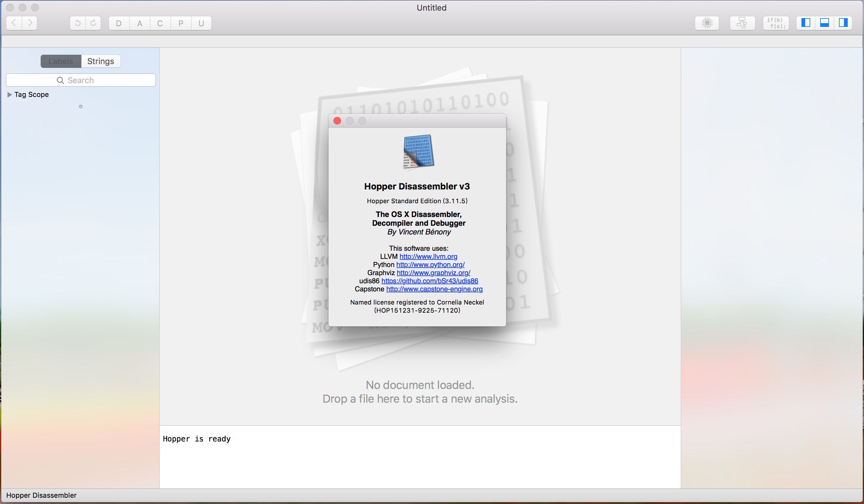The height and width of the screenshot is (504, 864).
Task: Open the Capstone engine link
Action: (x=435, y=289)
